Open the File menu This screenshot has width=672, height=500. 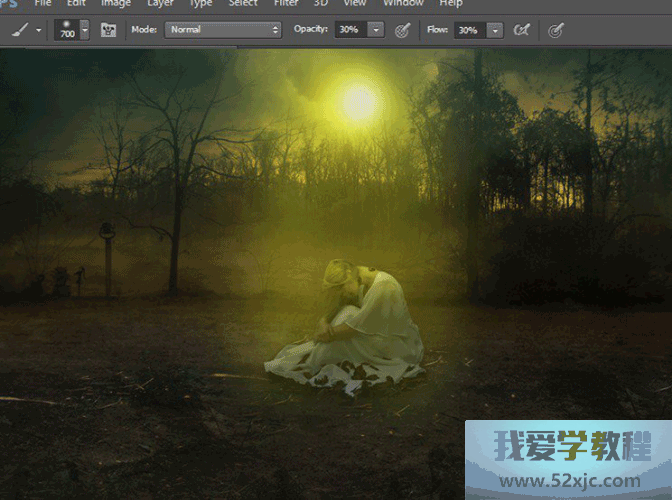pyautogui.click(x=42, y=4)
